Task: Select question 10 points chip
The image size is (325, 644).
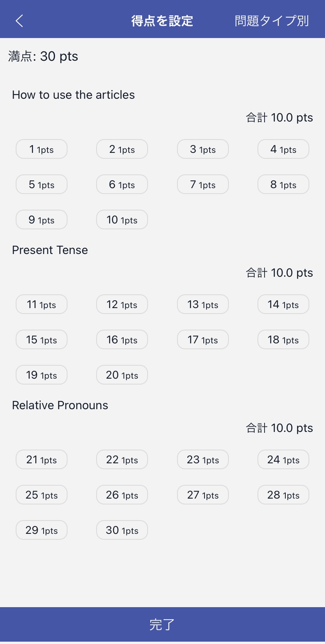Action: [122, 220]
